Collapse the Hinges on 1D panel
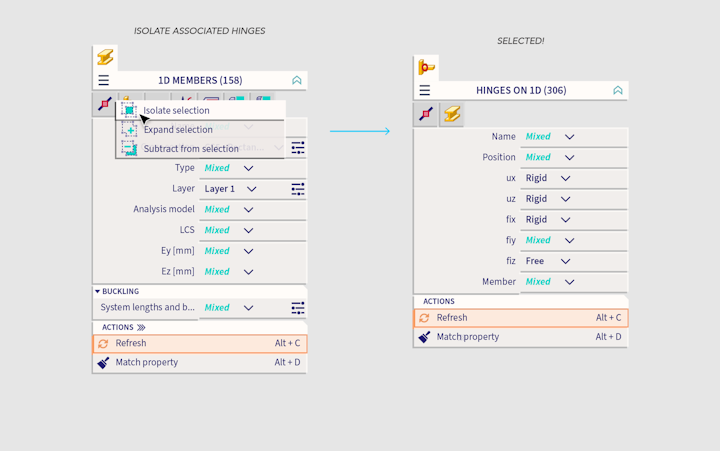This screenshot has width=720, height=451. click(617, 90)
